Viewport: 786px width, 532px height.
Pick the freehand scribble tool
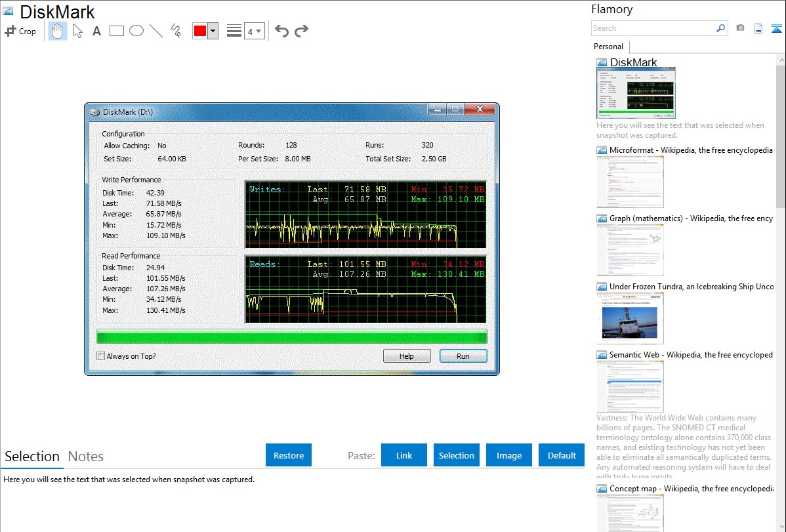(176, 31)
